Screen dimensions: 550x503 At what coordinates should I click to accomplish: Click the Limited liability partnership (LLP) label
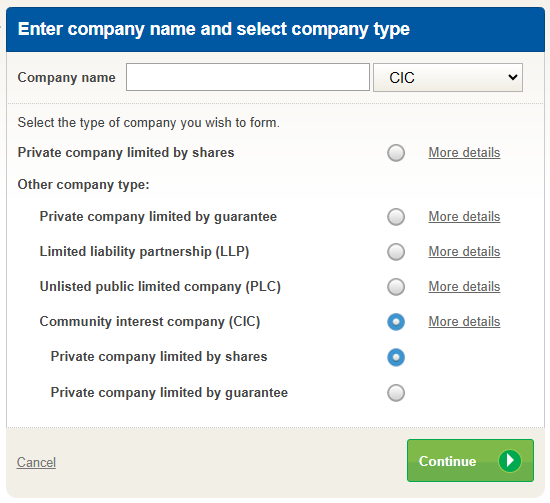point(144,252)
